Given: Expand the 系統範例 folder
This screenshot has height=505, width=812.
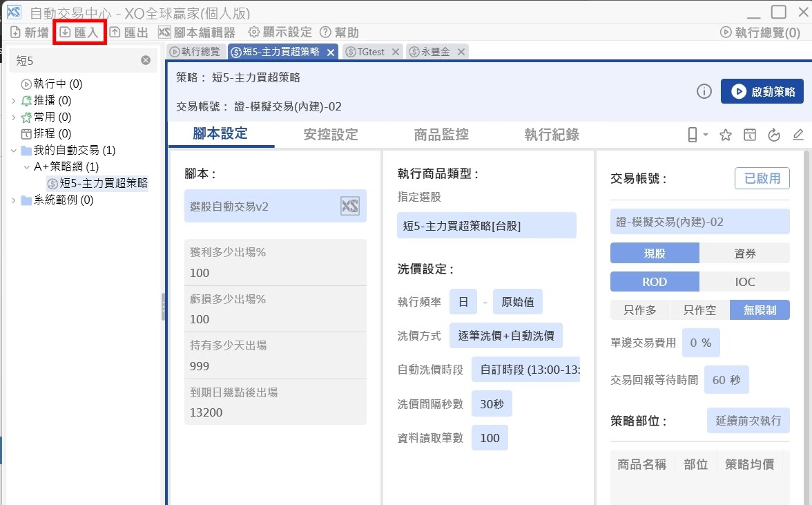Looking at the screenshot, I should coord(14,200).
